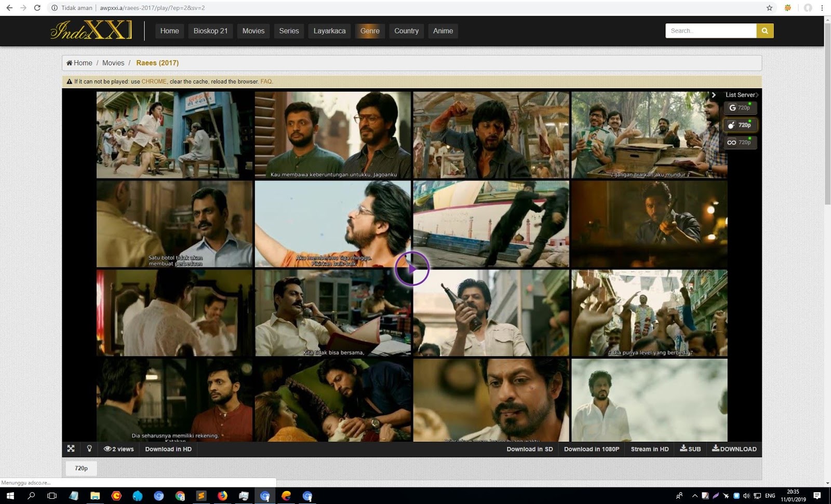Viewport: 831px width, 504px height.
Task: Click the DOWNLOAD button with arrow icon
Action: tap(734, 449)
